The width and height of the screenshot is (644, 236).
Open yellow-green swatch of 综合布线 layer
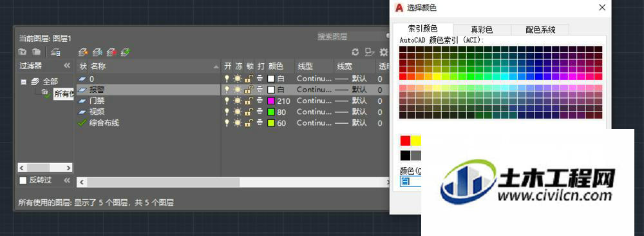(271, 123)
